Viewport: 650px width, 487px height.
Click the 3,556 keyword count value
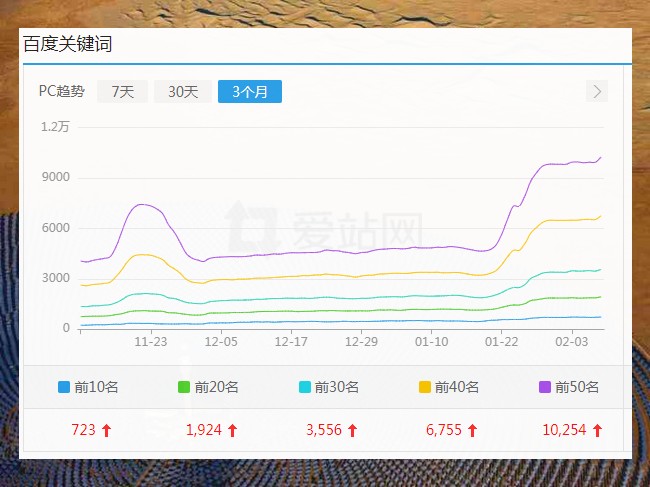click(324, 430)
